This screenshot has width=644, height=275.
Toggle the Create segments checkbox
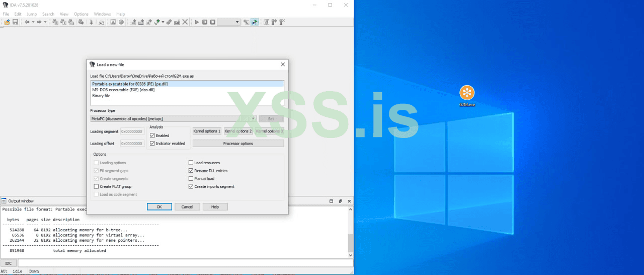(x=96, y=179)
